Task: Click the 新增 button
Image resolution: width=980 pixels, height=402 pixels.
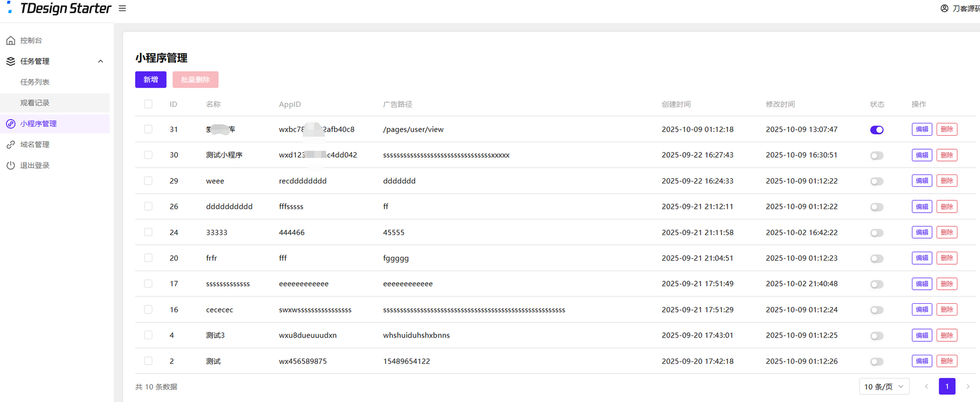Action: [x=151, y=79]
